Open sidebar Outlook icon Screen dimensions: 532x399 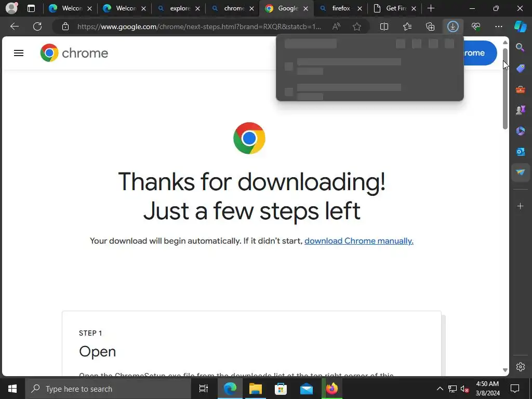(x=520, y=152)
